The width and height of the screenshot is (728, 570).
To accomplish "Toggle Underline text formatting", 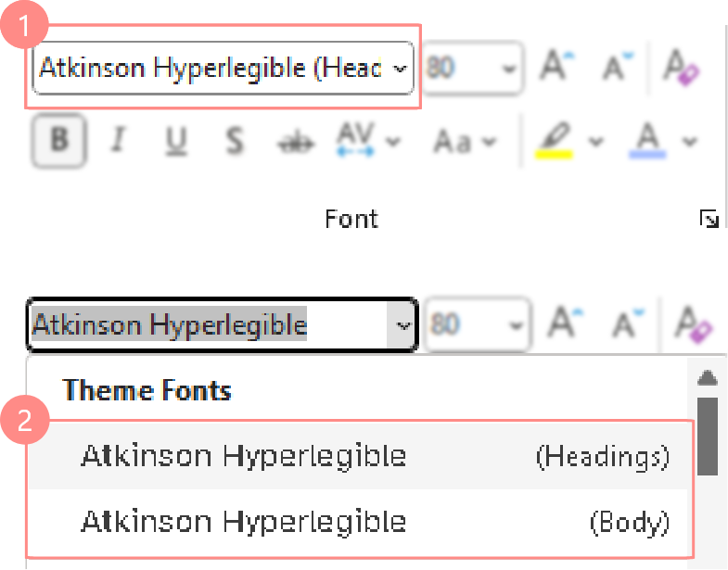I will coord(176,140).
